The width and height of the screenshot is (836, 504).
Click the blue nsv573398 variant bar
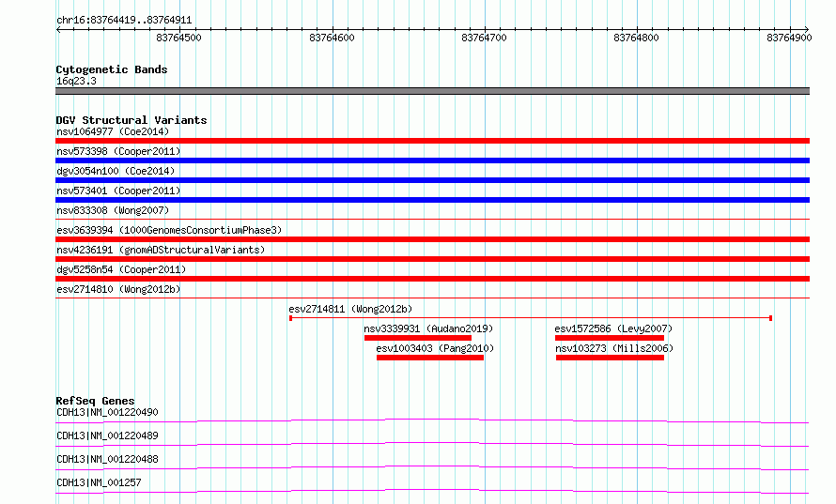click(x=432, y=160)
